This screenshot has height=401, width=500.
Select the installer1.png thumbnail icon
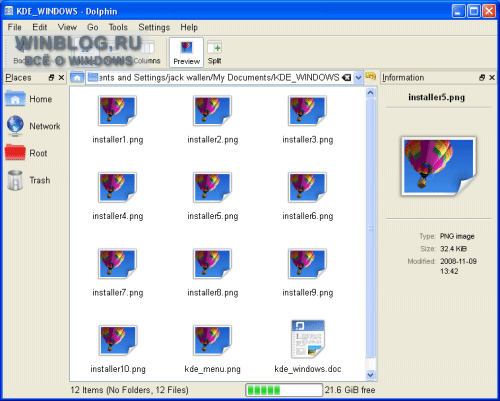tap(117, 110)
